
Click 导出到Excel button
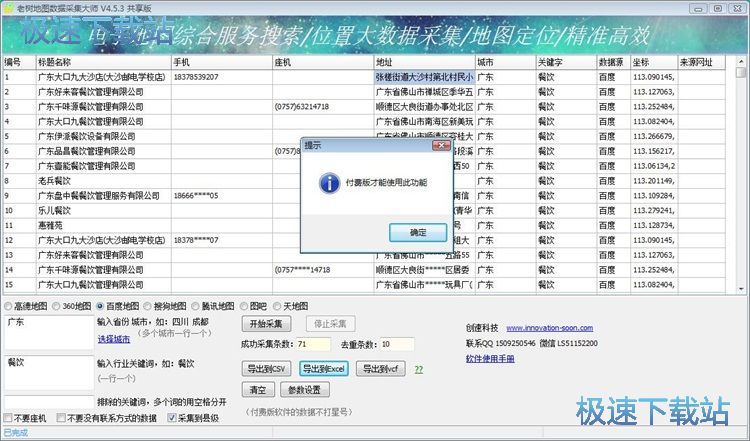tap(324, 369)
